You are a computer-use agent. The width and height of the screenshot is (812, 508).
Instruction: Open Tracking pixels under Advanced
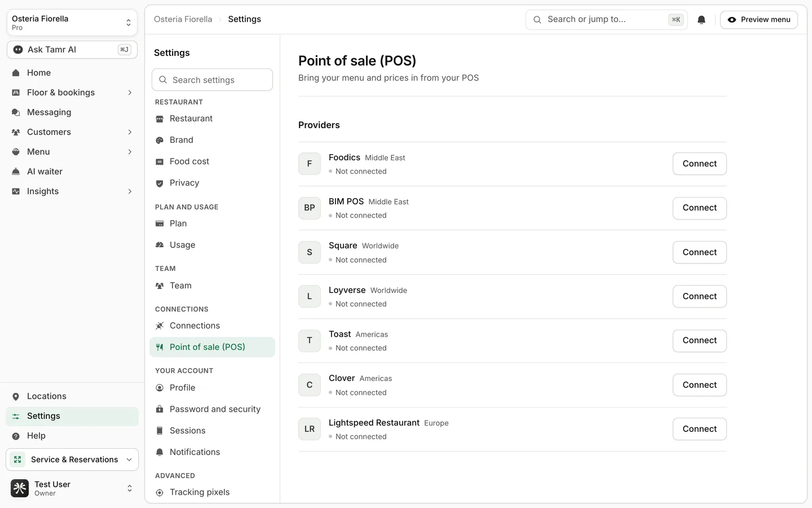tap(212, 492)
